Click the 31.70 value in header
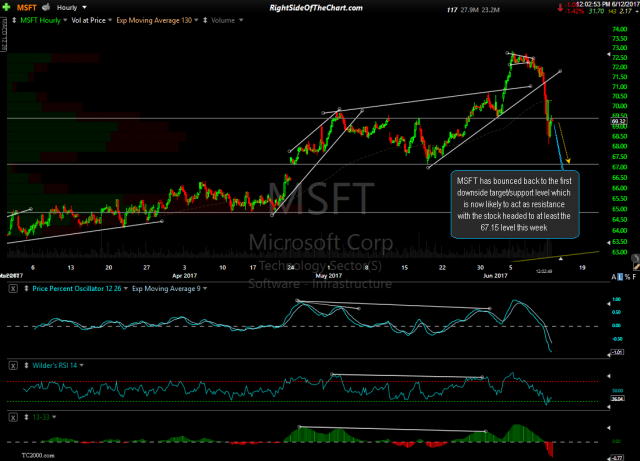Image resolution: width=640 pixels, height=461 pixels. pos(596,11)
